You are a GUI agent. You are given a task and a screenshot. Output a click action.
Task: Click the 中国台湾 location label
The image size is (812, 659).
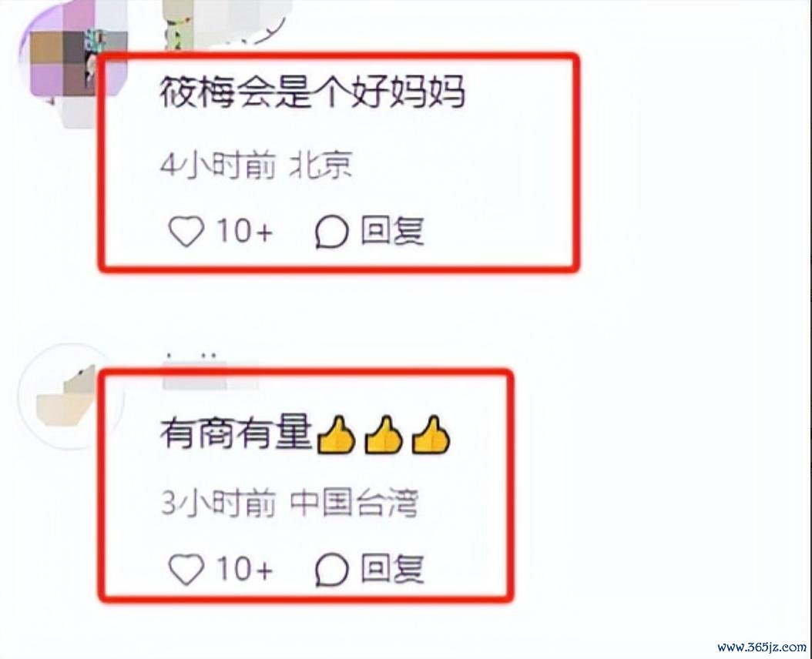click(354, 502)
